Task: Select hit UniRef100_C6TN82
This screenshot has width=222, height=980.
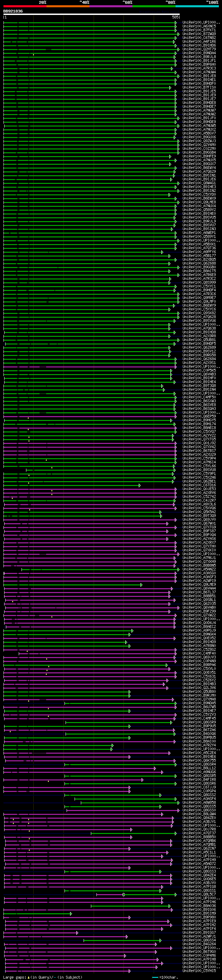Action: [x=199, y=38]
